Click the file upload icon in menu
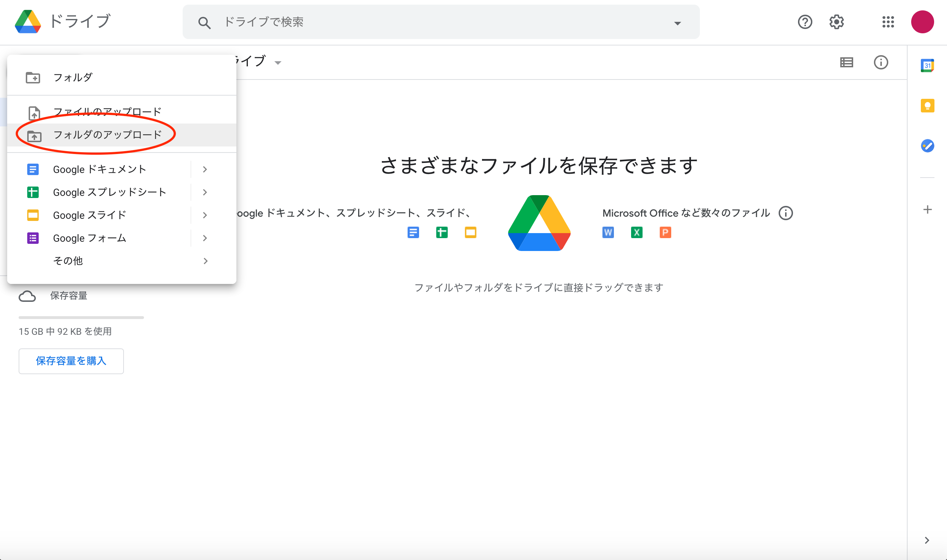Screen dimensions: 947x560 [x=34, y=112]
